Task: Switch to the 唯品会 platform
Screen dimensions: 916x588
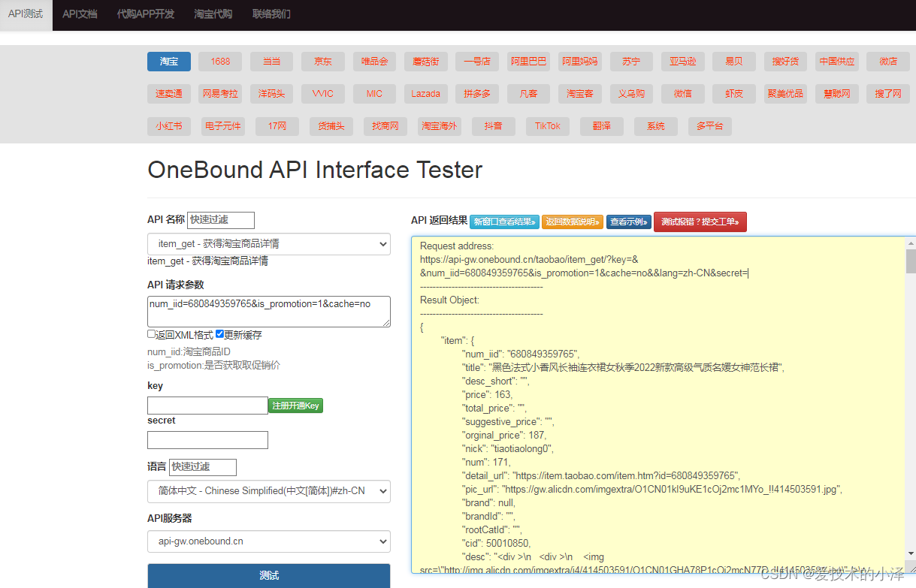Action: pos(374,62)
